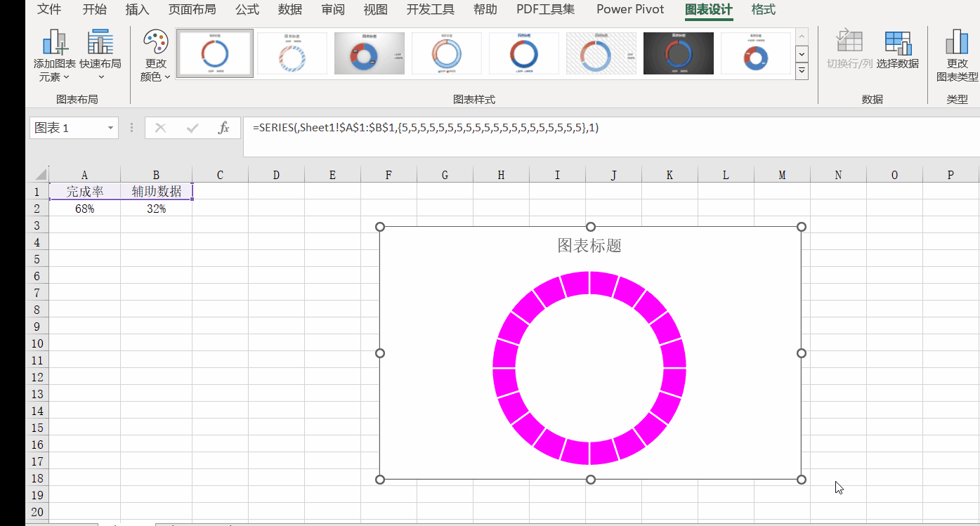The width and height of the screenshot is (980, 526).
Task: Click the formula bar enter checkmark
Action: [x=192, y=128]
